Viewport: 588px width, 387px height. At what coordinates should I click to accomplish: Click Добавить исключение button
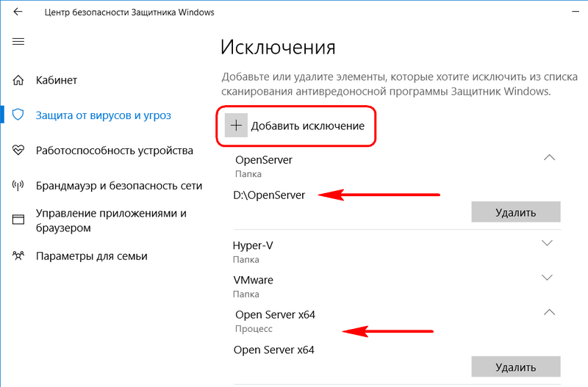pos(296,126)
